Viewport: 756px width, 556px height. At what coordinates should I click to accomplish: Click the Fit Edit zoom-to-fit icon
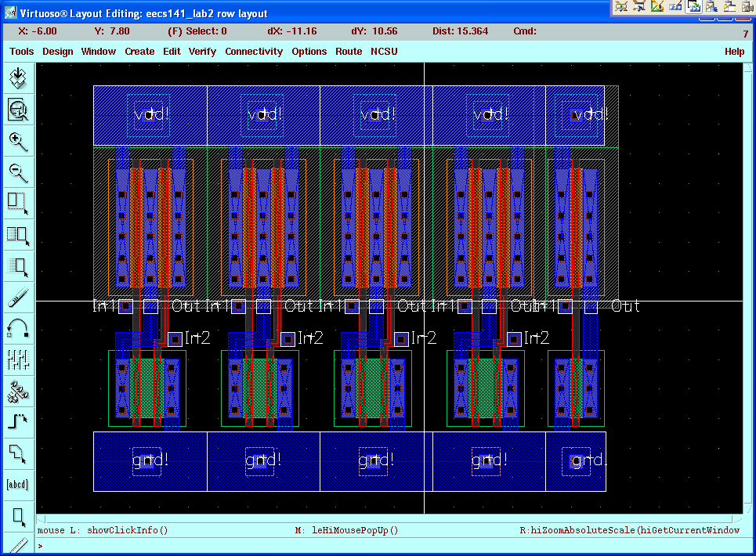(x=18, y=110)
